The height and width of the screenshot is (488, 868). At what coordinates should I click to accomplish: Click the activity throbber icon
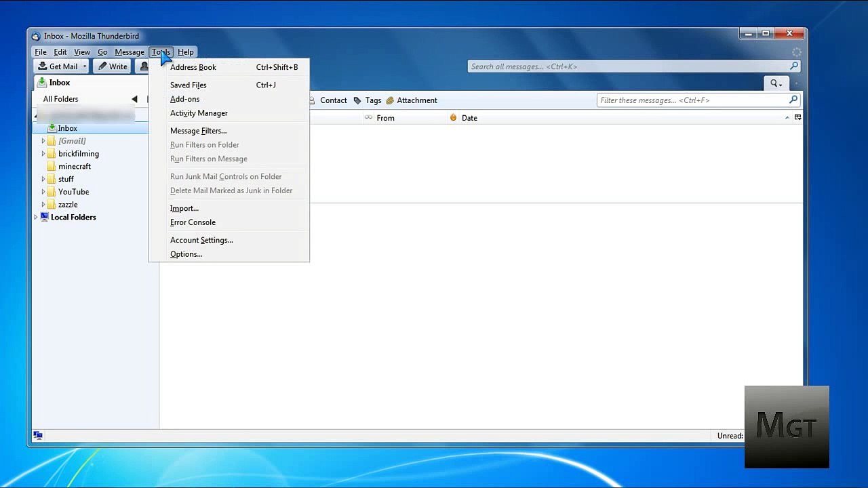(x=796, y=52)
